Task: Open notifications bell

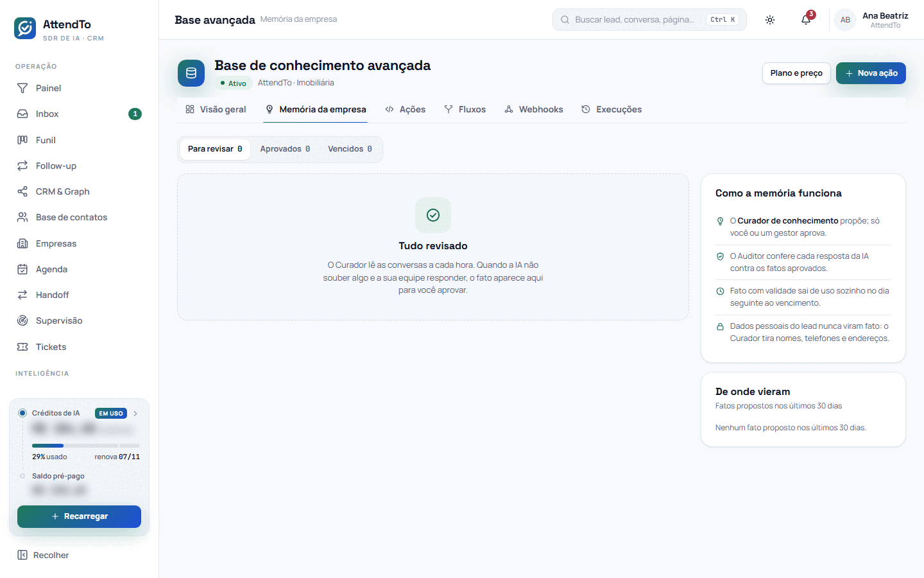Action: (x=806, y=20)
